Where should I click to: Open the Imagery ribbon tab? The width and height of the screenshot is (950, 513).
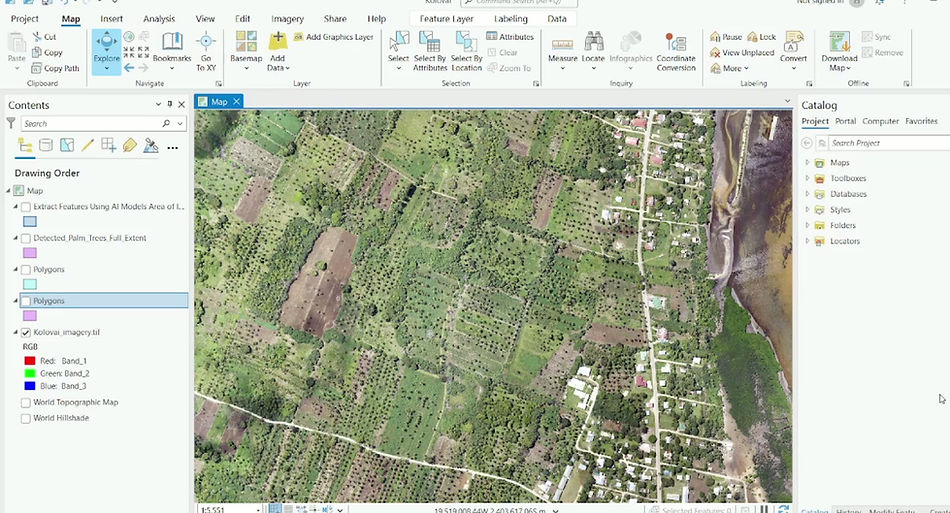coord(287,19)
